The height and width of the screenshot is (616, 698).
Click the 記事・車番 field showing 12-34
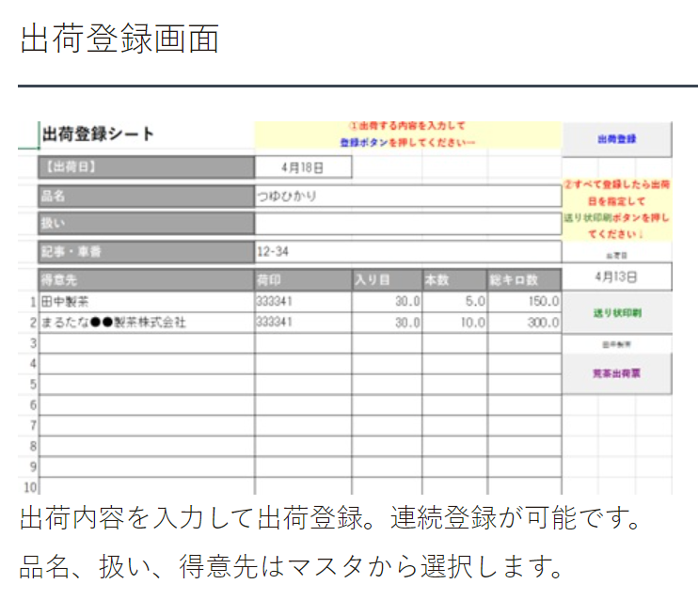click(407, 252)
